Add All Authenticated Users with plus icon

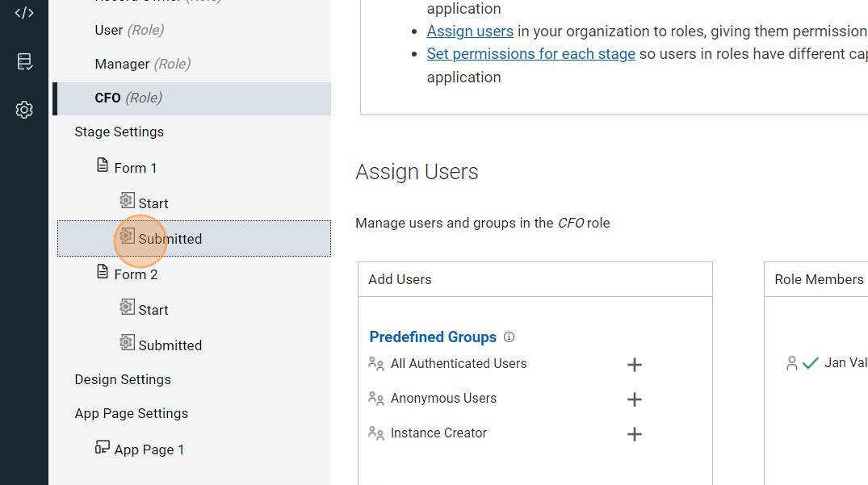pyautogui.click(x=635, y=365)
